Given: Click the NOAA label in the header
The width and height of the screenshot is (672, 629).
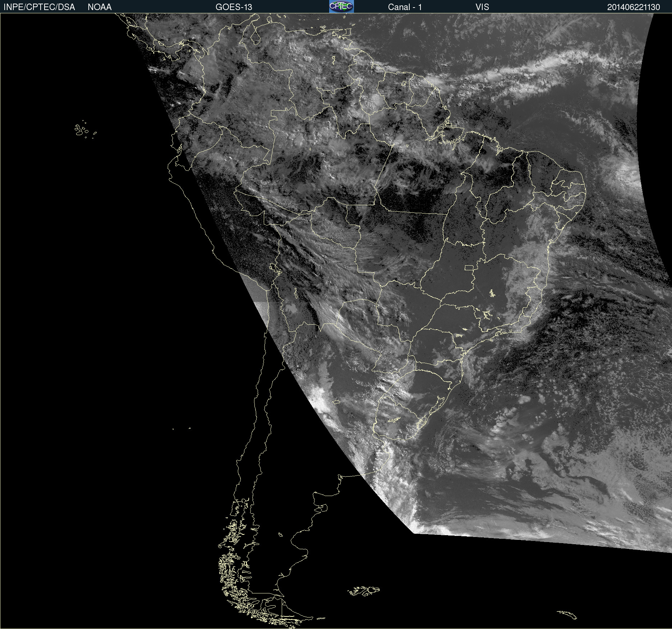Looking at the screenshot, I should (100, 7).
